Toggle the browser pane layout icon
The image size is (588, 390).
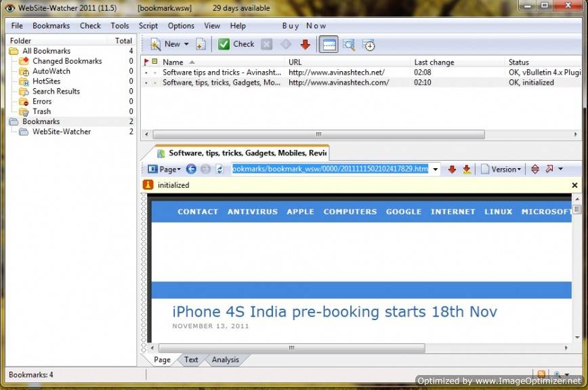pos(329,45)
